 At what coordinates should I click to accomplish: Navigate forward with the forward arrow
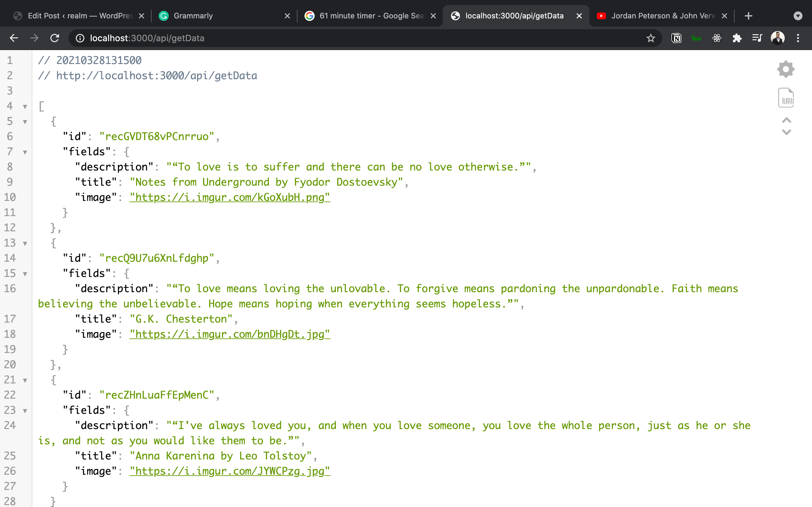point(34,38)
